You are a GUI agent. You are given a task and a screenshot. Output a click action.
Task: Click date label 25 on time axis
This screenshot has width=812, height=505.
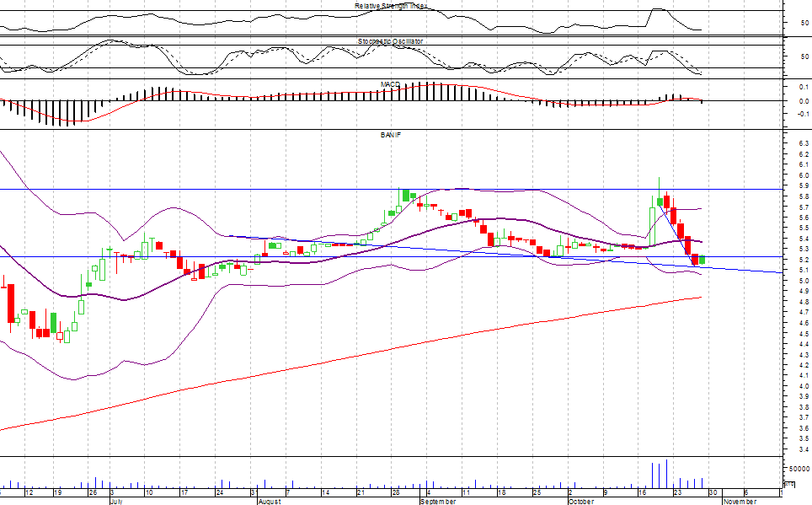coord(537,492)
